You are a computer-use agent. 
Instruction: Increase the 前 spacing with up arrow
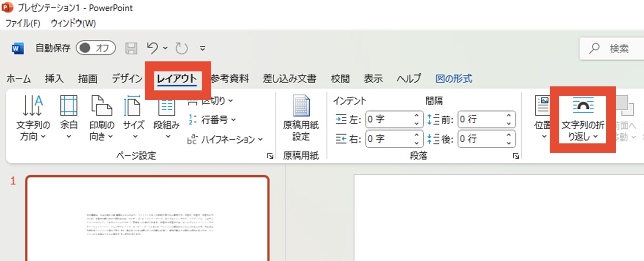click(x=509, y=116)
